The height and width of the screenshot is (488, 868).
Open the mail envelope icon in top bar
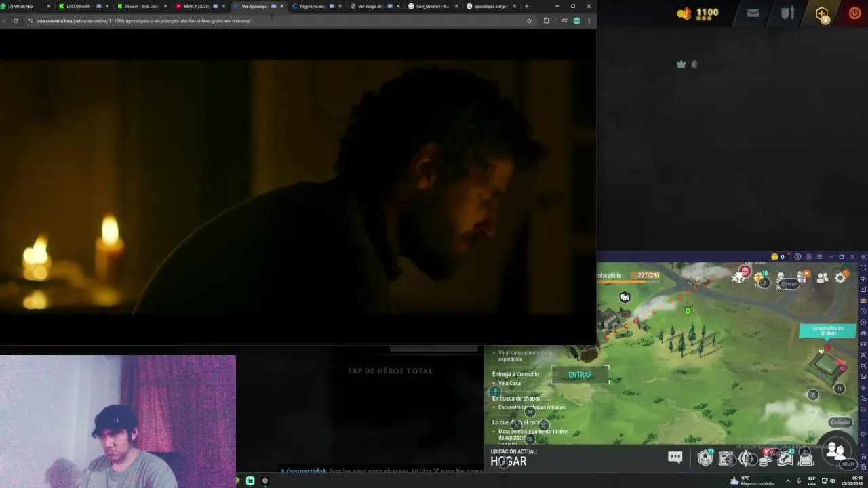pos(753,13)
